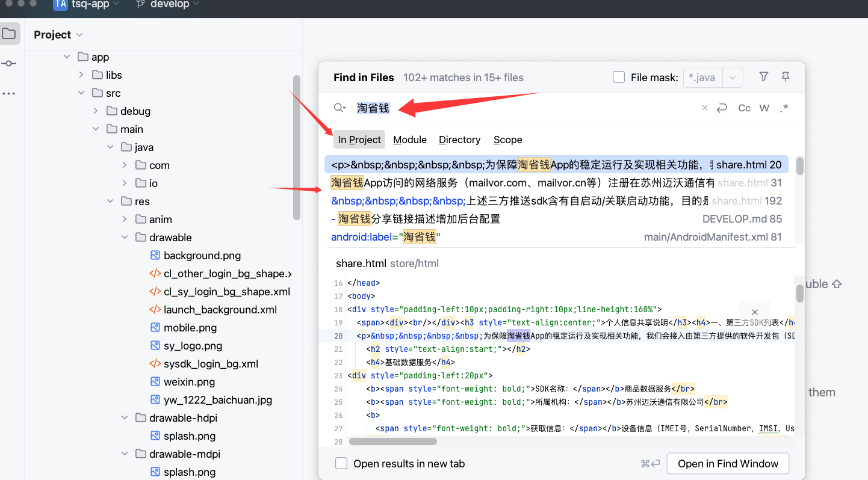Clear the search text with X icon
This screenshot has height=480, width=868.
(x=704, y=108)
